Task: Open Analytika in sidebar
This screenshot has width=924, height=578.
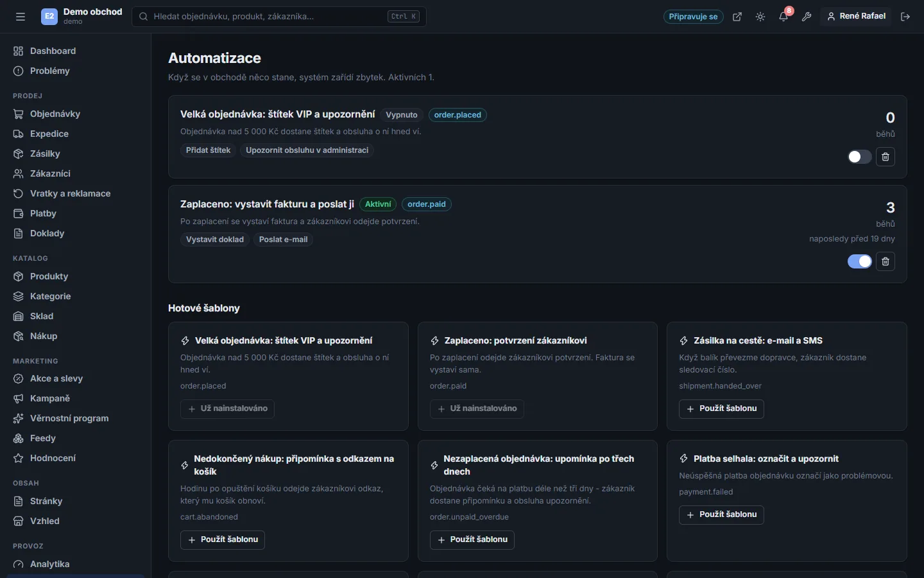Action: click(x=76, y=564)
